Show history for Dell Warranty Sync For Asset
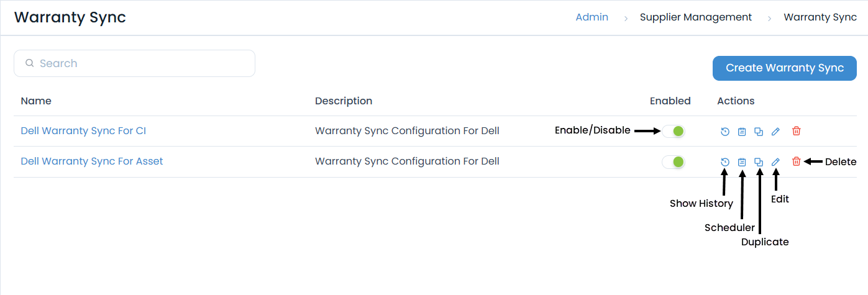This screenshot has width=868, height=295. pyautogui.click(x=724, y=162)
